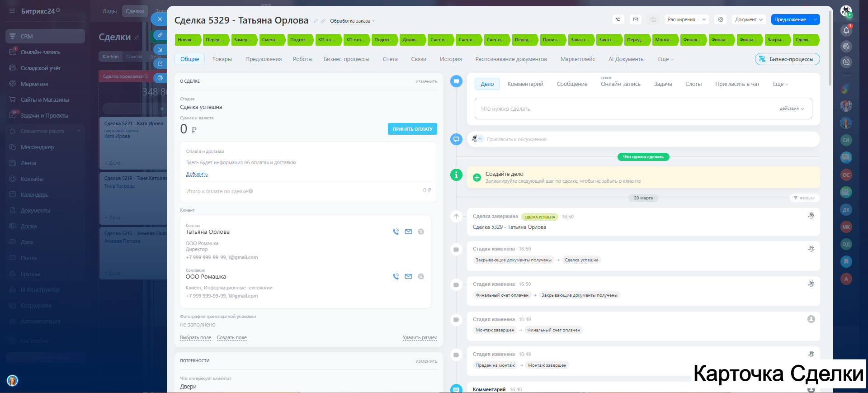The image size is (868, 393).
Task: Click the green plus icon beside Создайте дело
Action: [476, 177]
